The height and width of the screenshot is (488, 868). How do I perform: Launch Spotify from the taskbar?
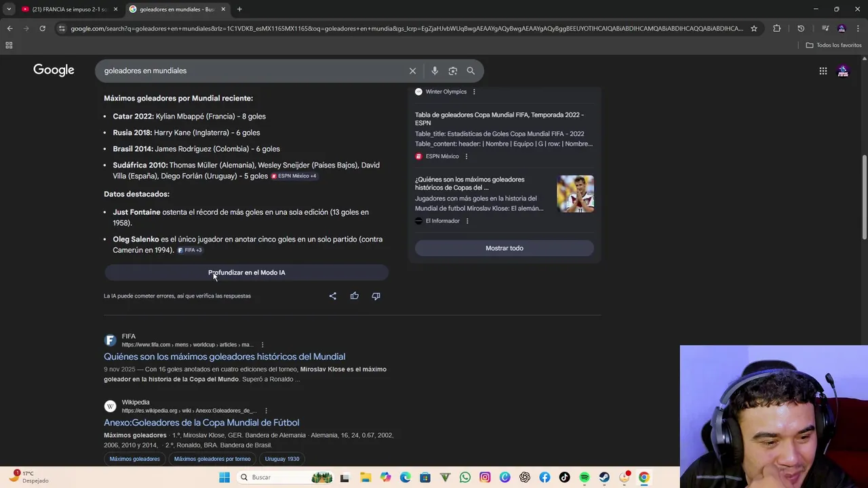click(x=585, y=477)
